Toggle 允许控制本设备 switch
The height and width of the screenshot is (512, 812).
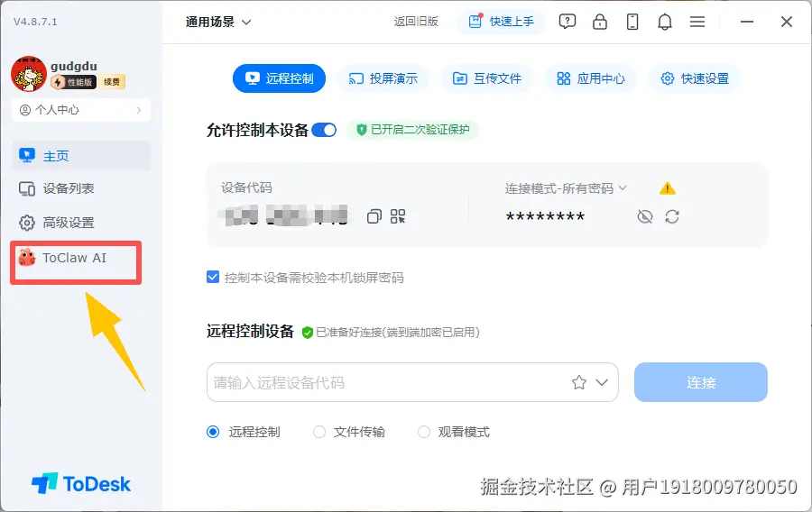(324, 130)
